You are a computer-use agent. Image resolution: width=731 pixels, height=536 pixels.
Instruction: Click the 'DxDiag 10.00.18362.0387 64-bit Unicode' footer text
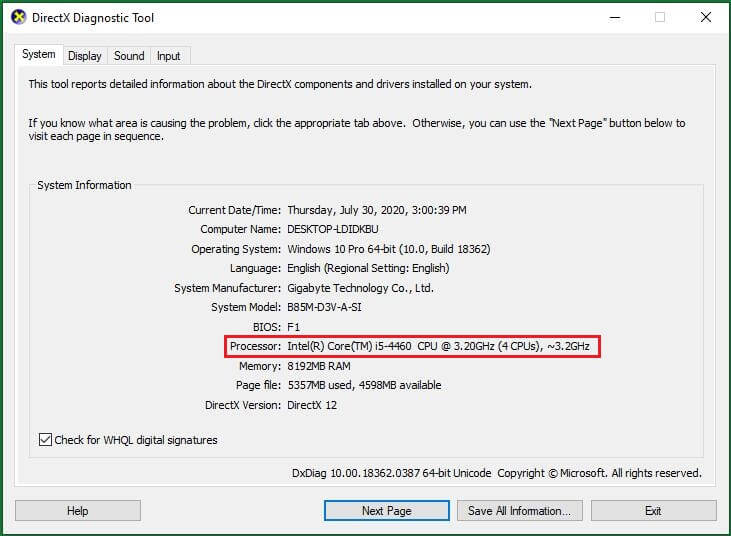[392, 473]
